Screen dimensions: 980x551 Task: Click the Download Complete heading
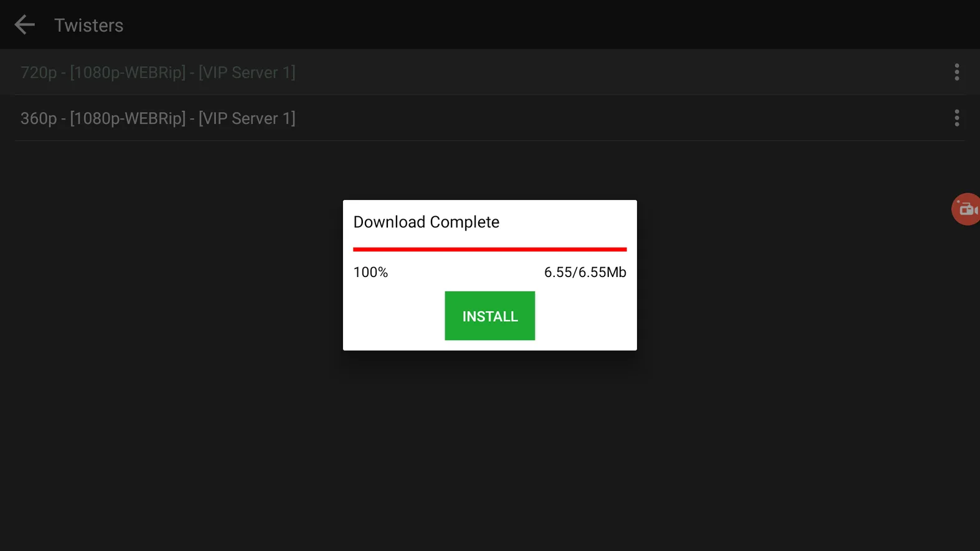(x=426, y=222)
